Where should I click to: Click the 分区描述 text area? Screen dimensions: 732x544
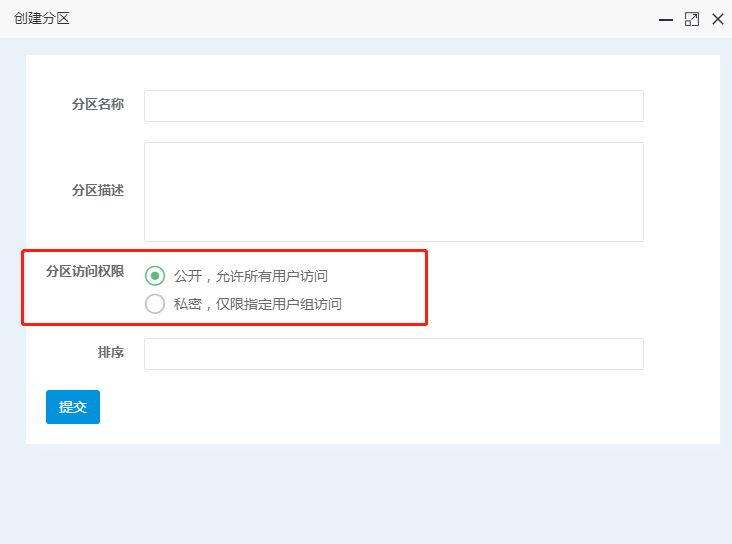[394, 192]
